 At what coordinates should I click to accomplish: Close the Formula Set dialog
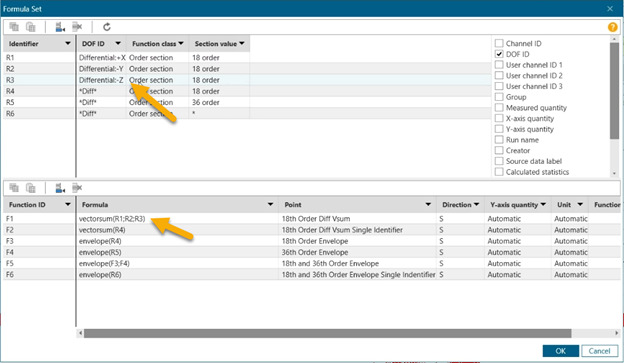click(610, 8)
